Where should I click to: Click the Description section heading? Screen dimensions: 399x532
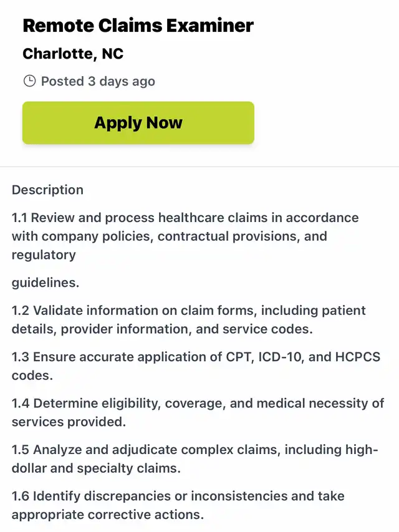[x=47, y=190]
